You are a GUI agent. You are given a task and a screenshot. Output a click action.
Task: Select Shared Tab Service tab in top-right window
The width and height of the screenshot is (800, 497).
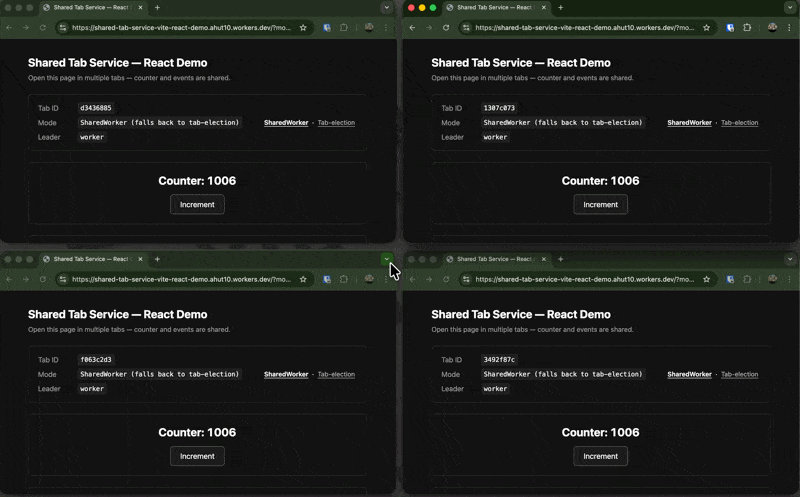pyautogui.click(x=495, y=8)
